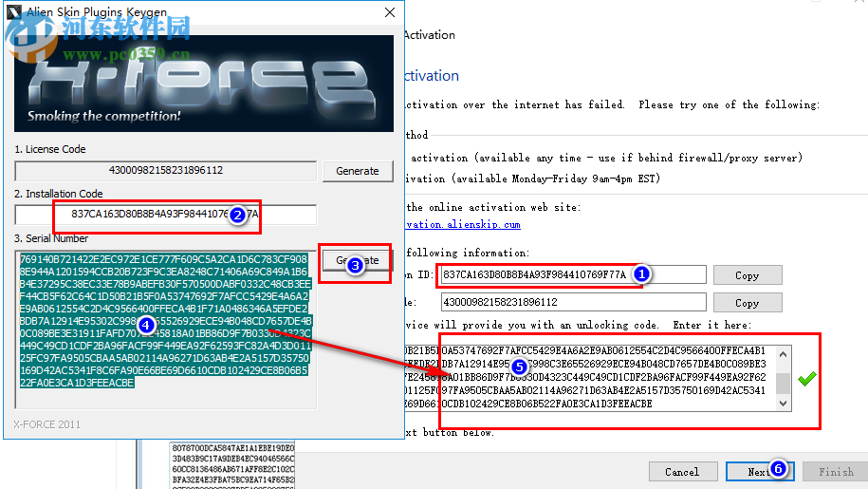Click the X-FORCE 2011 footer text
Viewport: 868px width, 489px height.
47,424
